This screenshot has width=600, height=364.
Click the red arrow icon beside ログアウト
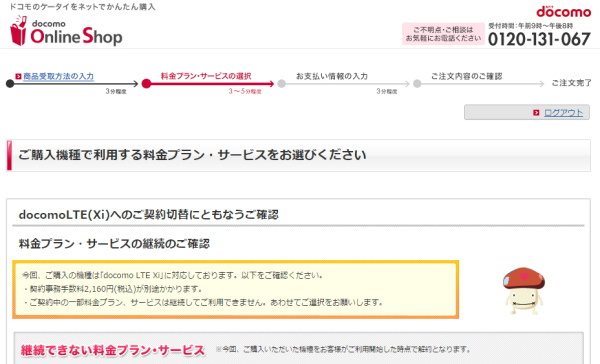pos(536,113)
